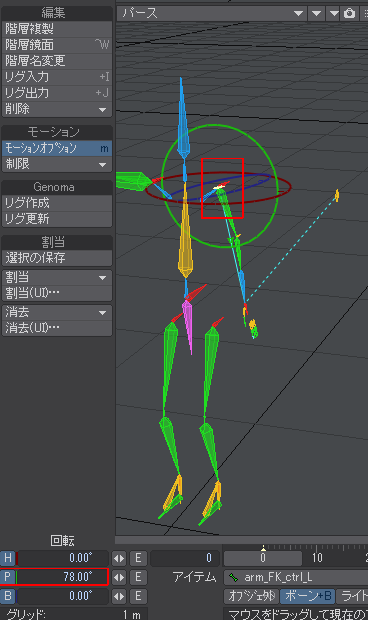Viewport: 368px width, 620px height.
Task: Click the B rotation value field 0.00°
Action: 62,595
